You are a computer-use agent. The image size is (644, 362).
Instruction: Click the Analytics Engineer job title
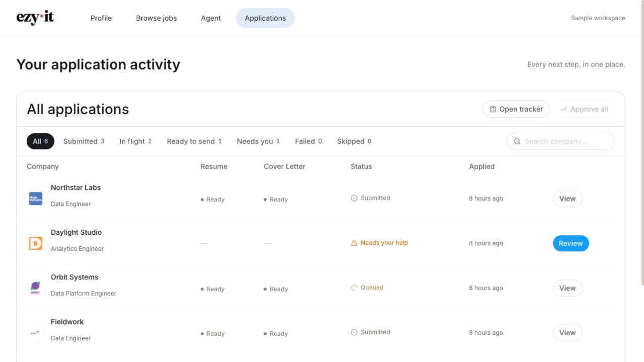(x=77, y=249)
